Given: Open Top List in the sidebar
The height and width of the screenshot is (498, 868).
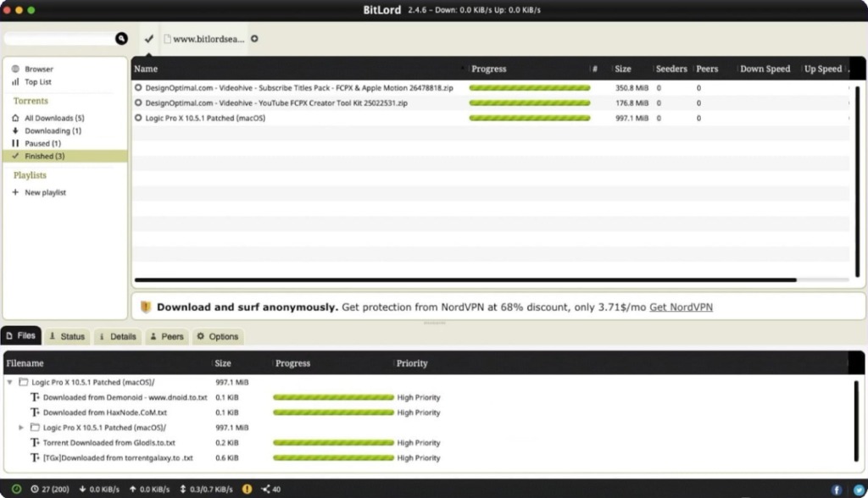Looking at the screenshot, I should point(37,82).
